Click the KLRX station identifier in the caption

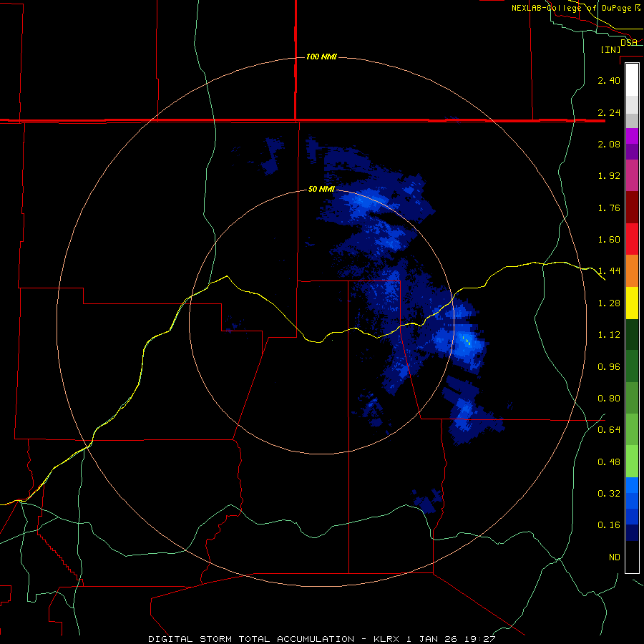pyautogui.click(x=387, y=639)
